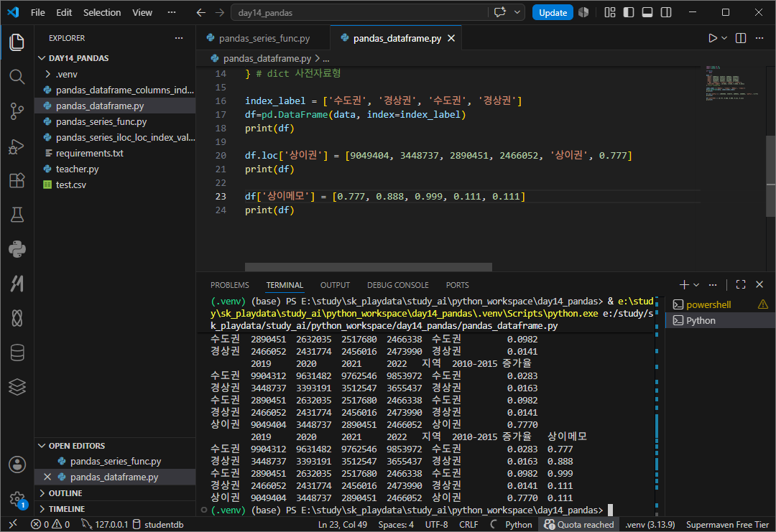Open the Manage gear menu
The width and height of the screenshot is (776, 532).
[x=17, y=498]
